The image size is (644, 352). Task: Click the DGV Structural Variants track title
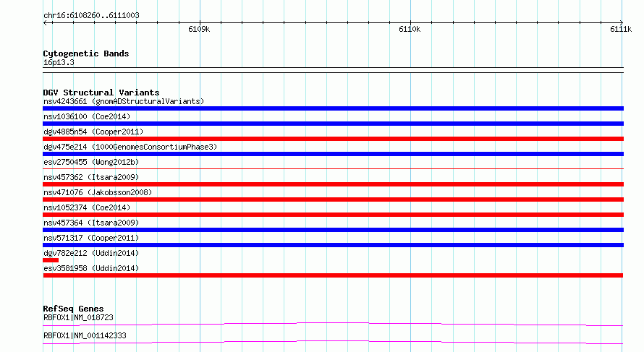click(x=101, y=93)
